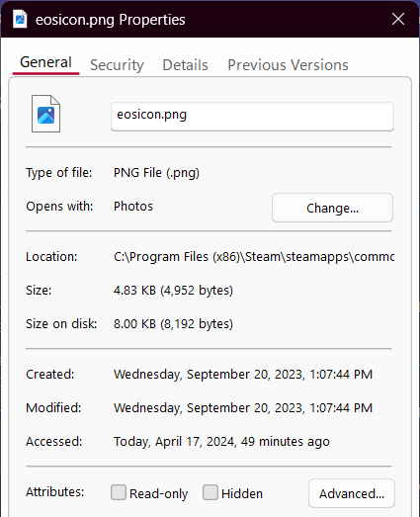420x517 pixels.
Task: Click the large image file type icon
Action: [45, 114]
